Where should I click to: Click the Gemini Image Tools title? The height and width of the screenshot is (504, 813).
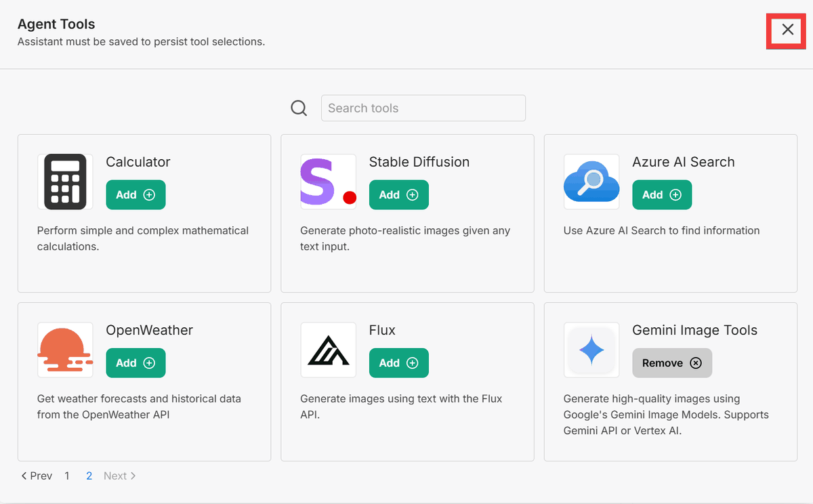pos(694,331)
